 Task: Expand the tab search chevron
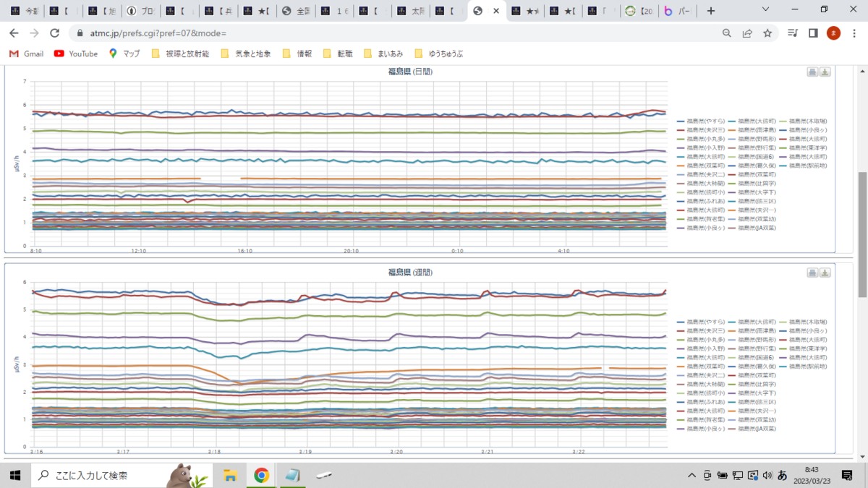pos(767,10)
